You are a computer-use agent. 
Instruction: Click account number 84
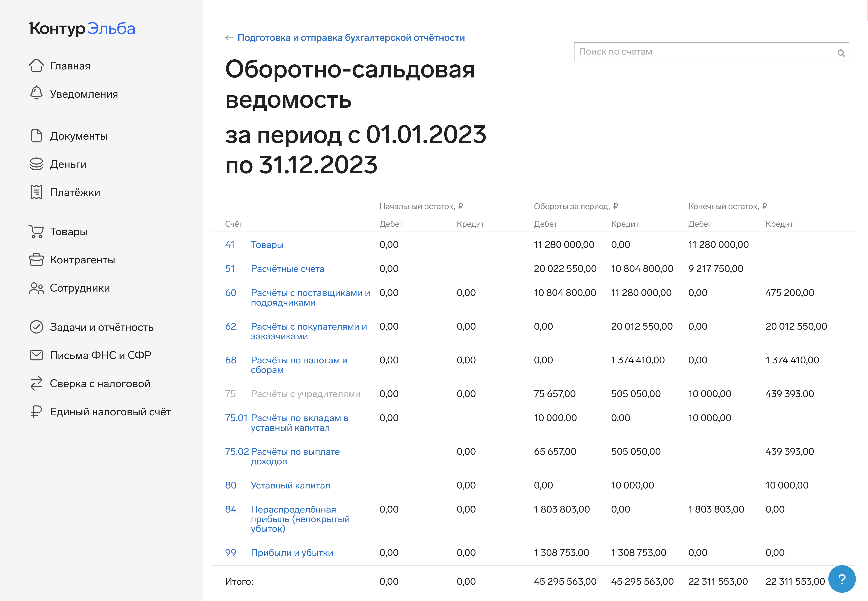coord(231,510)
